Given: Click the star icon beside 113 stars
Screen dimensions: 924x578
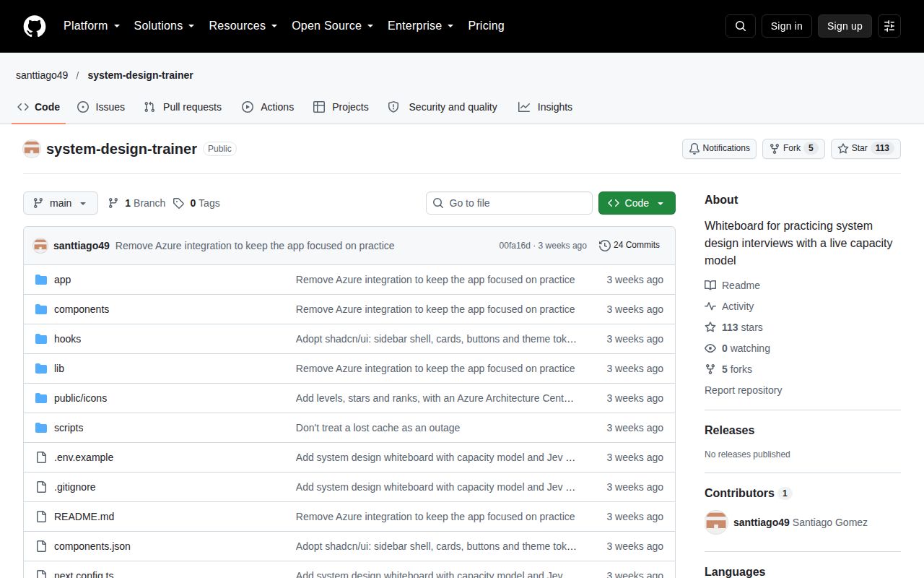Looking at the screenshot, I should pos(710,327).
